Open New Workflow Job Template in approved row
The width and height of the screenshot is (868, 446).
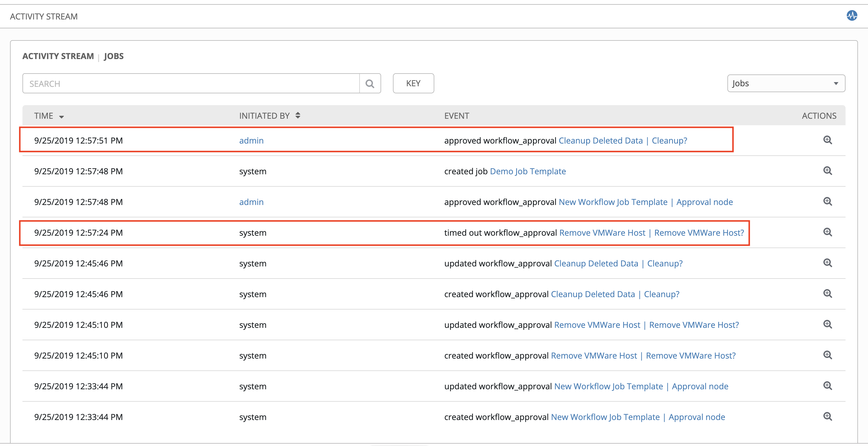613,202
